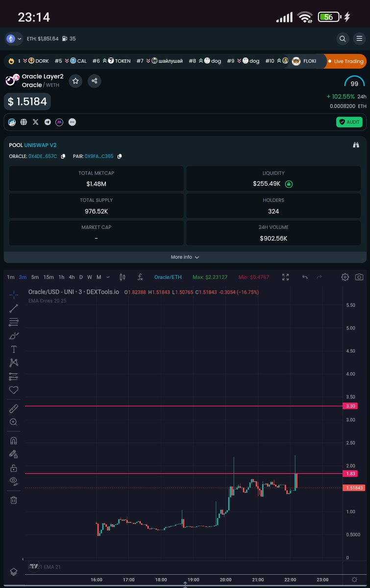The image size is (370, 588).
Task: Click the trash remove drawings icon
Action: [14, 500]
